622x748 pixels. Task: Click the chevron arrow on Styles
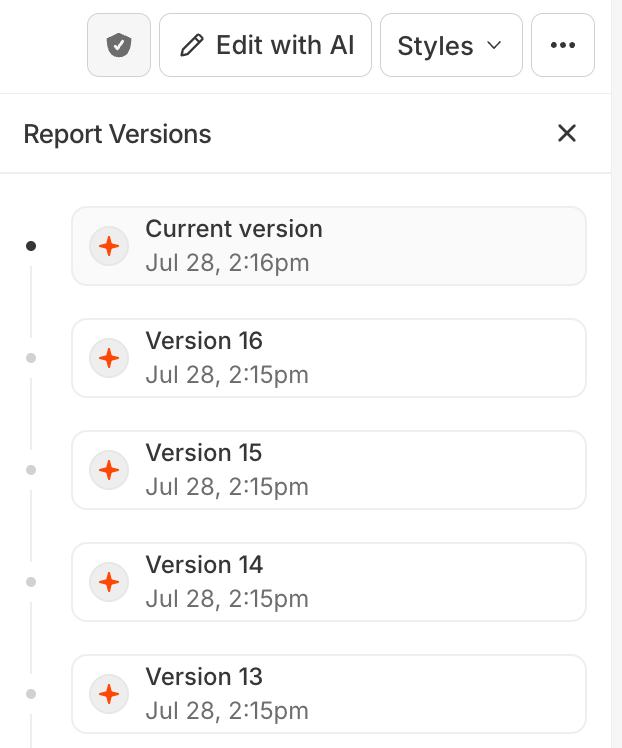[x=494, y=45]
